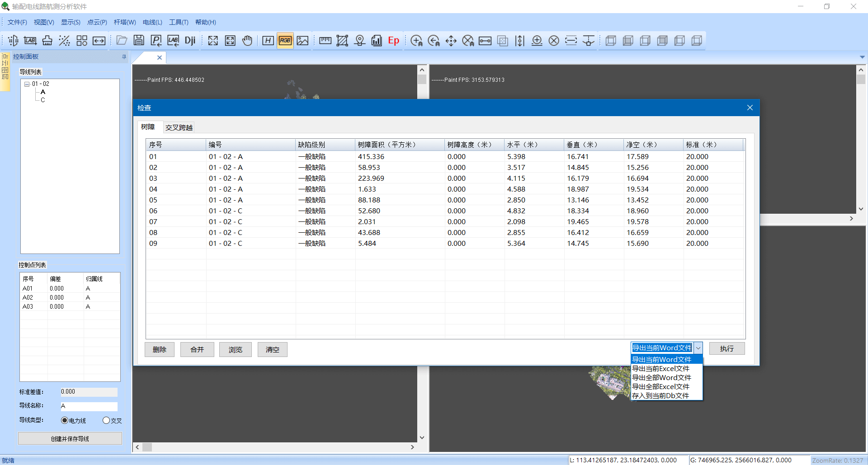Click the save file icon
The image size is (868, 465).
coord(139,40)
